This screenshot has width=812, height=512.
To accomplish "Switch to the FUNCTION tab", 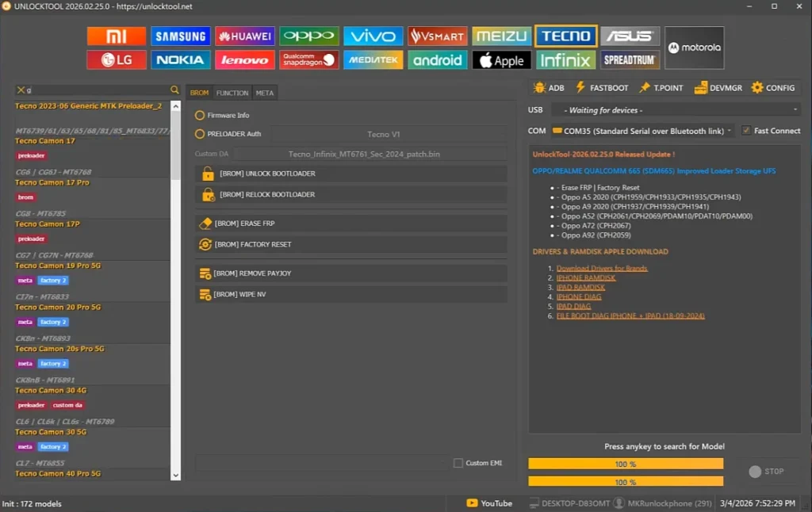I will (x=232, y=92).
